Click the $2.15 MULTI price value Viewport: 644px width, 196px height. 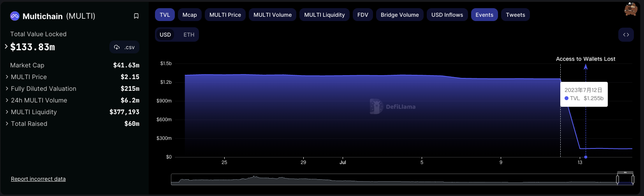point(130,77)
